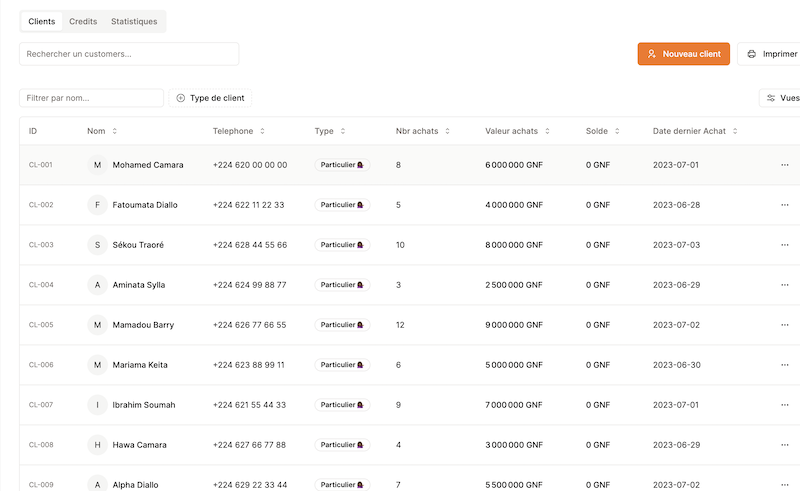Open the Vues display settings
Image resolution: width=800 pixels, height=491 pixels.
click(x=781, y=98)
